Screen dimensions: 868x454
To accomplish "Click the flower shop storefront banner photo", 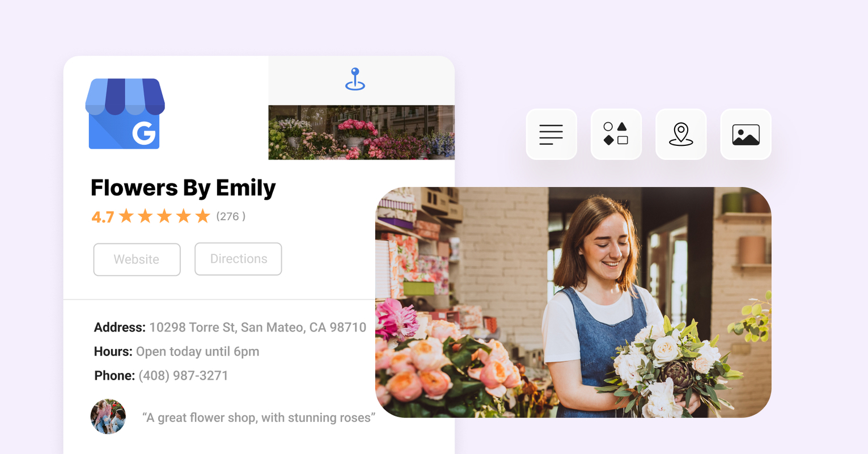I will click(361, 132).
